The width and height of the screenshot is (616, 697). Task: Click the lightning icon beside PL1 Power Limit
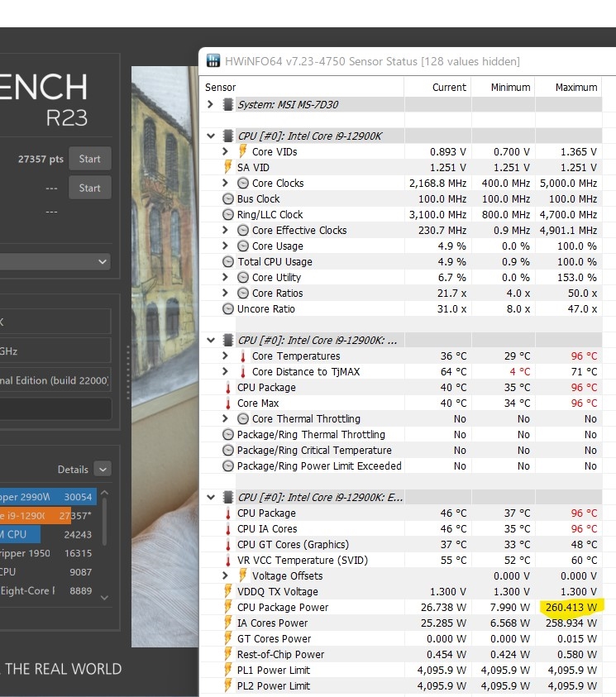point(227,670)
